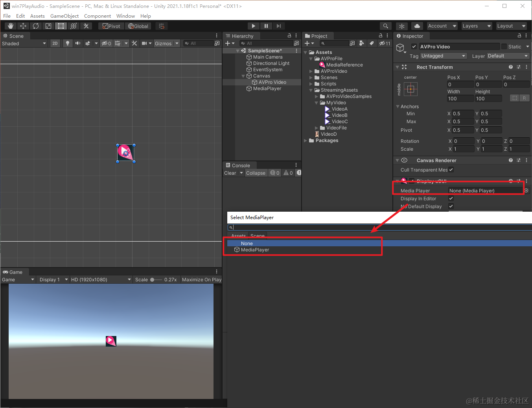Open scene camera settings icon
Image resolution: width=532 pixels, height=408 pixels.
(x=144, y=43)
